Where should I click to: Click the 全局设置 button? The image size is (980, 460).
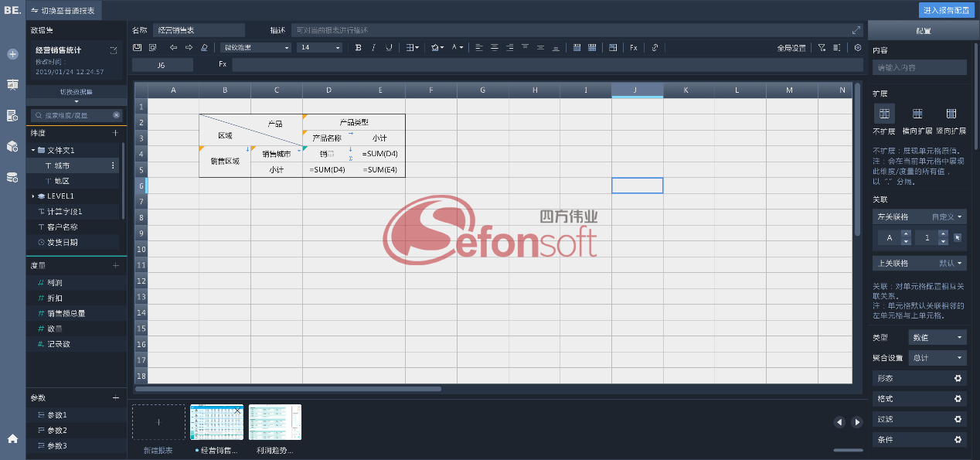pos(791,48)
